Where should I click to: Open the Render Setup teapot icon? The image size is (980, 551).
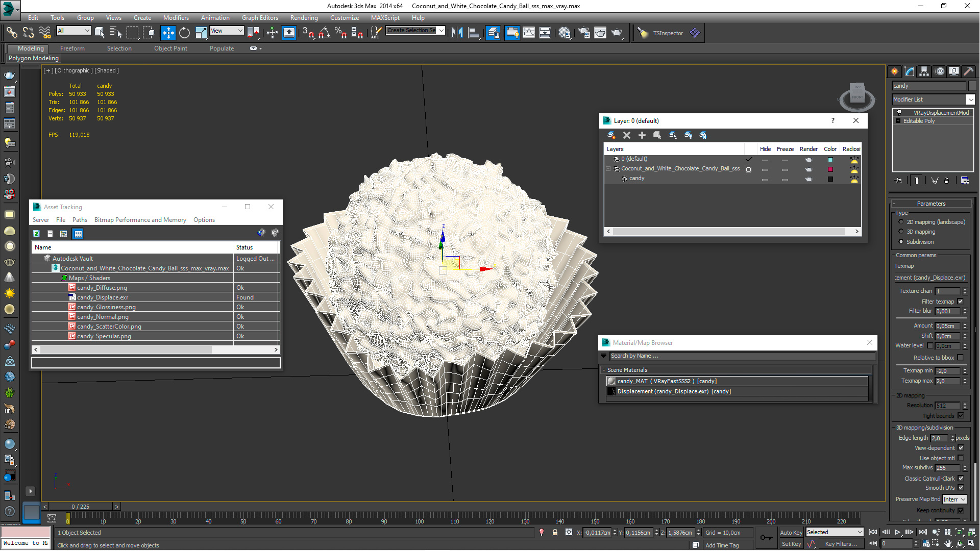click(x=583, y=33)
